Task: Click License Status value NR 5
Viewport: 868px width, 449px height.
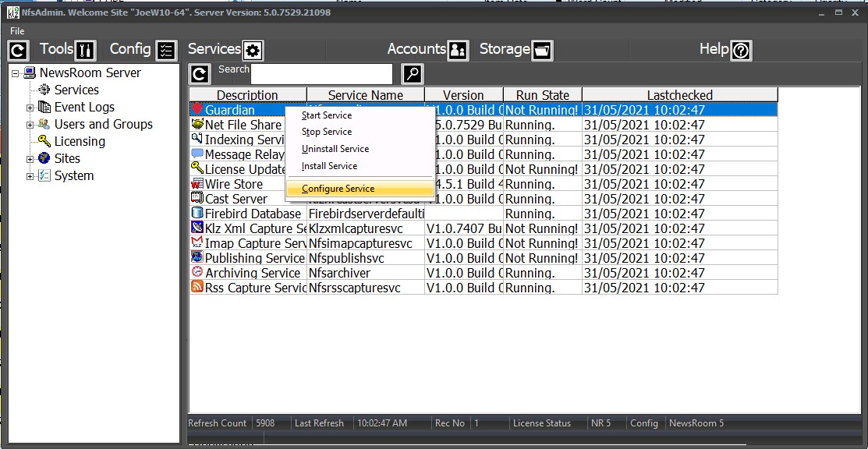Action: click(x=601, y=423)
